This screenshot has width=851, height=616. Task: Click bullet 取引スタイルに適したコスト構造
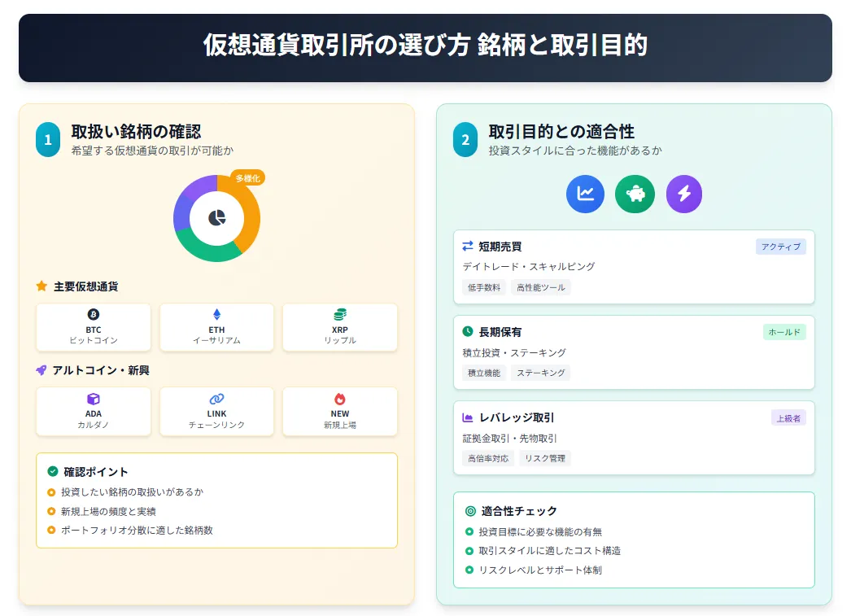550,551
